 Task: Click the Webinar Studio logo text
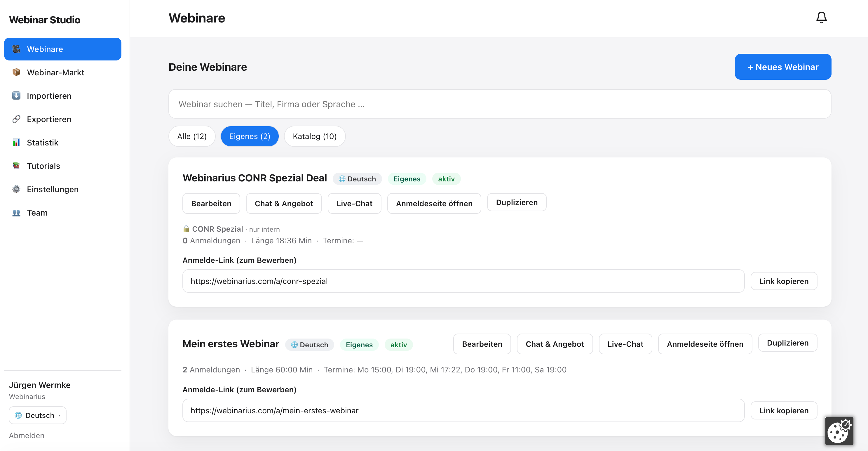point(45,20)
